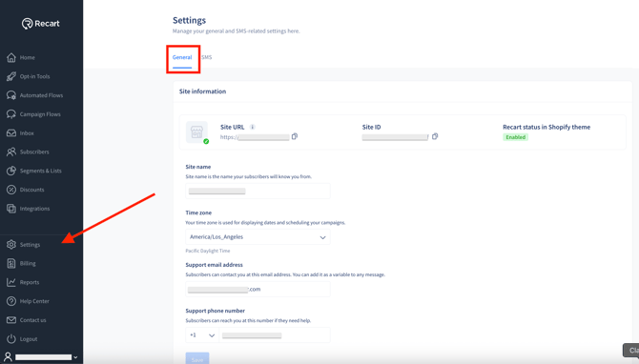This screenshot has width=639, height=364.
Task: Click the Site URL info icon
Action: tap(252, 127)
